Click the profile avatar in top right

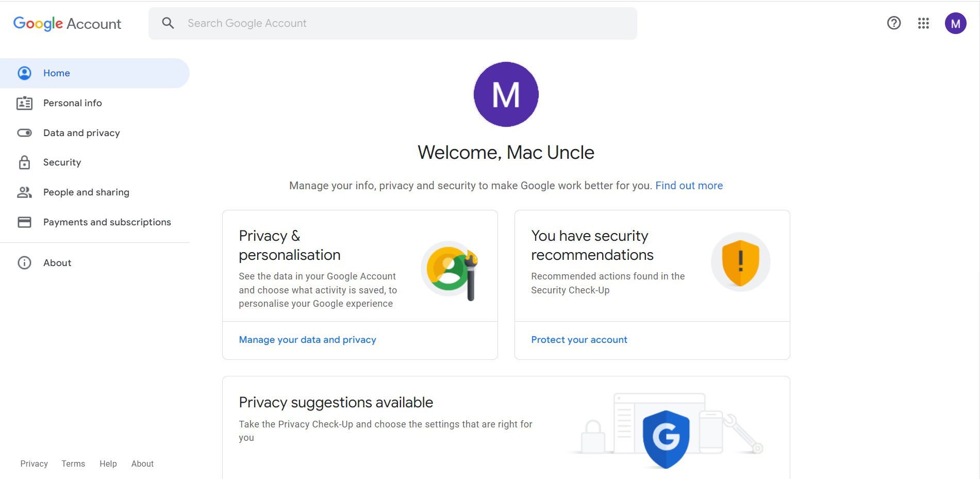955,23
